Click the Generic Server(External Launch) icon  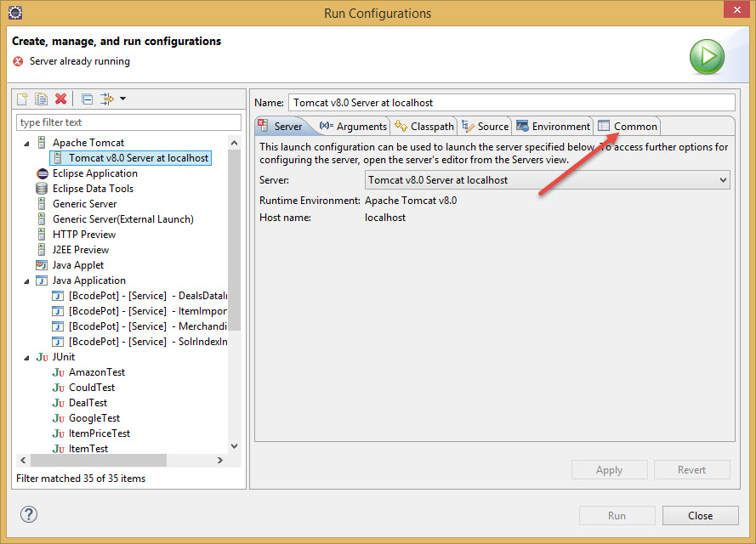point(42,219)
